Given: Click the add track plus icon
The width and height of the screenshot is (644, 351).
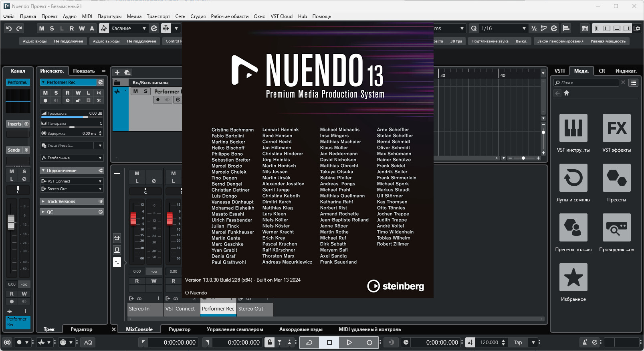Looking at the screenshot, I should (x=117, y=73).
